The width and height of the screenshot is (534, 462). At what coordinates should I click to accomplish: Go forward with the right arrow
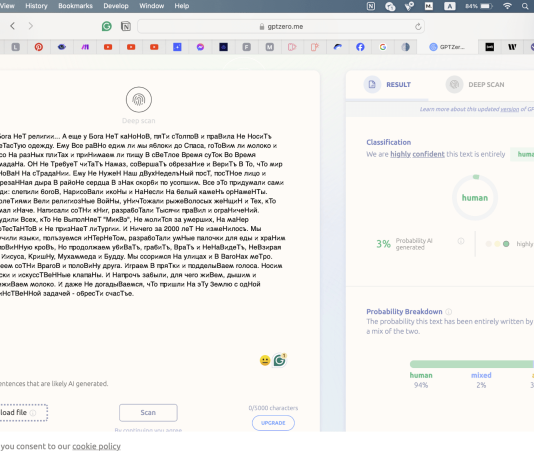click(31, 26)
